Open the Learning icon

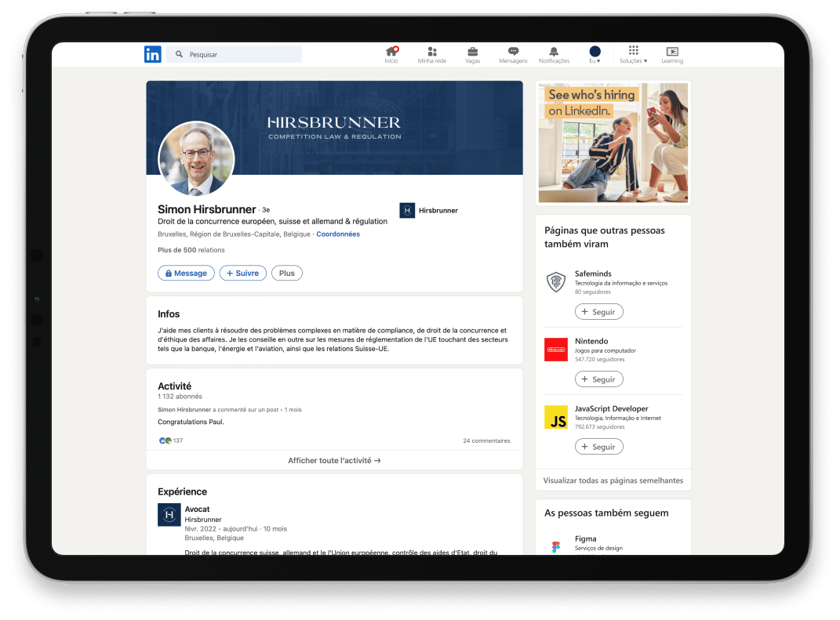671,52
